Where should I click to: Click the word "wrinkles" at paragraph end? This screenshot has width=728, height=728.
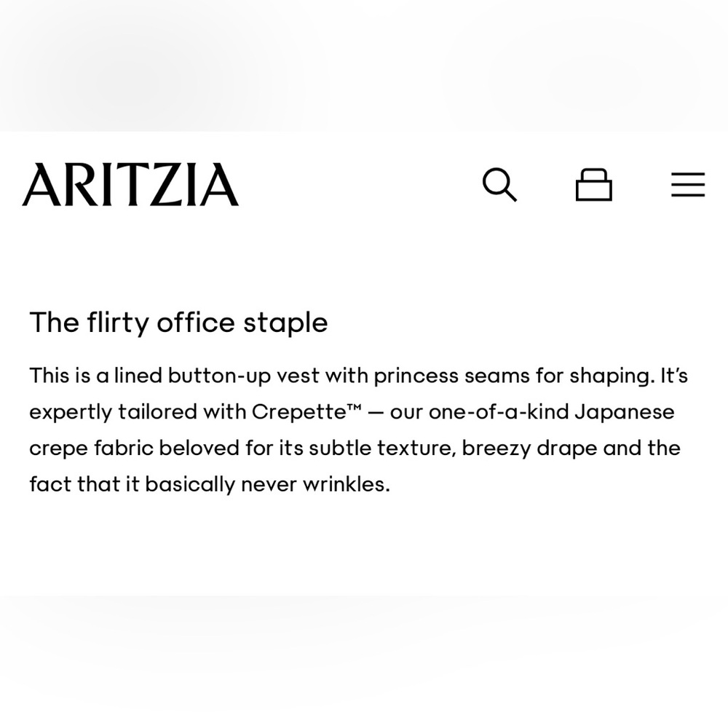pos(344,484)
